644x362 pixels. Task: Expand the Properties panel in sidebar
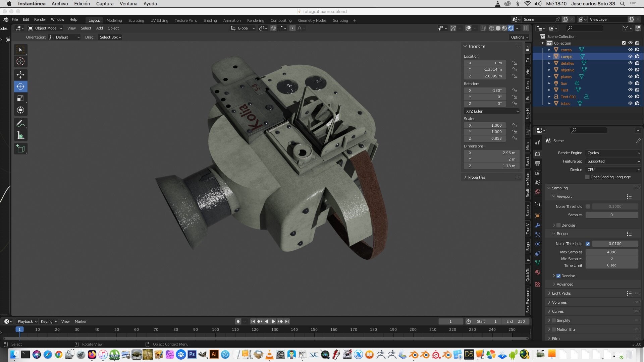coord(476,177)
